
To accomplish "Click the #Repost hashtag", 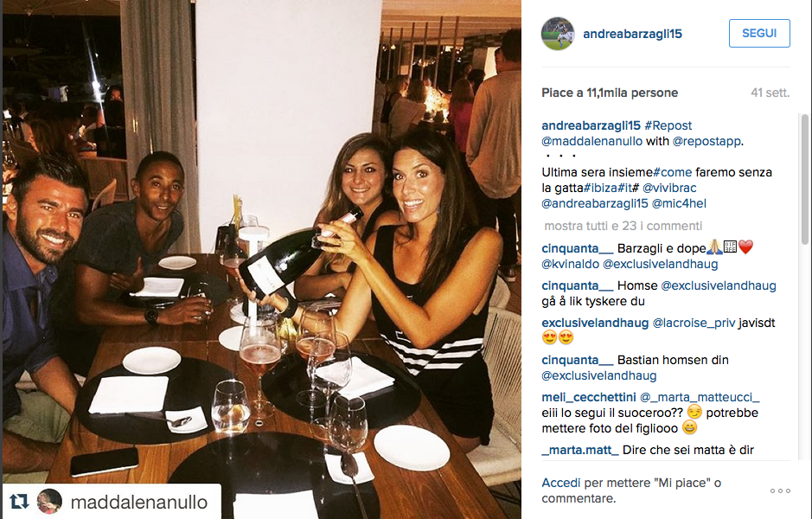I will tap(668, 125).
